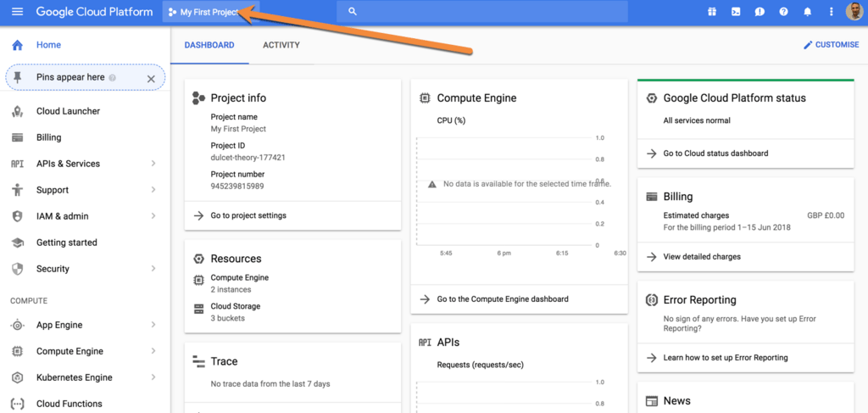868x413 pixels.
Task: Click the pins help question icon
Action: pos(113,78)
